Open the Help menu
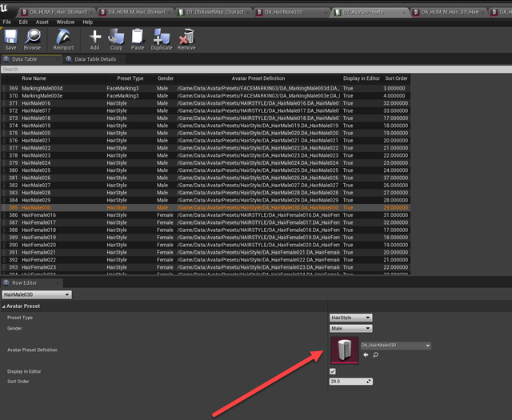The image size is (512, 420). click(x=87, y=22)
